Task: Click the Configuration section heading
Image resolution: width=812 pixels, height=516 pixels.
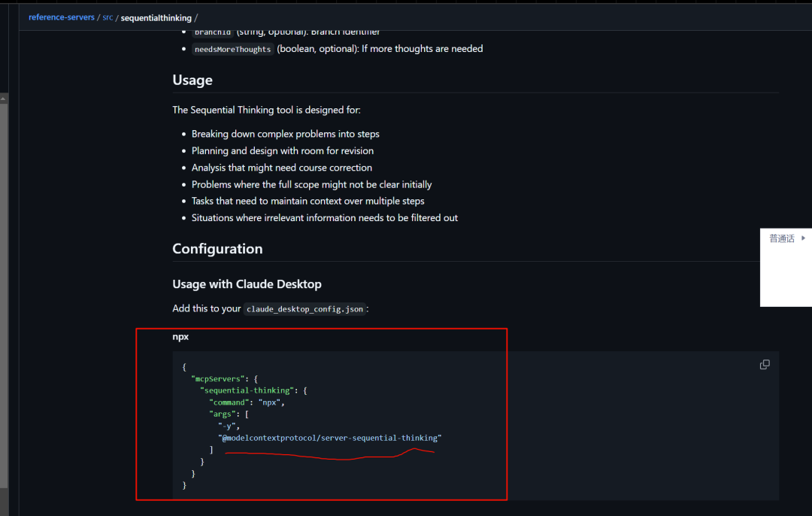Action: point(217,249)
